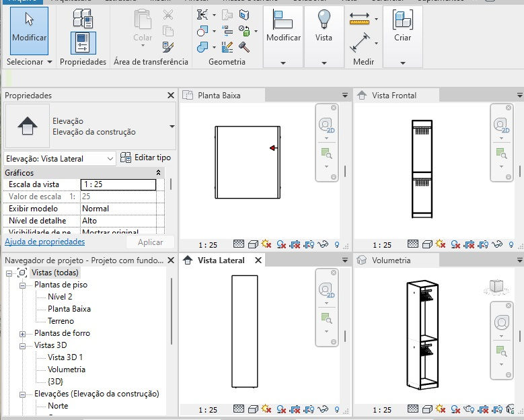Open Visual Style icon in Planta Baixa view
The image size is (524, 420).
(253, 244)
